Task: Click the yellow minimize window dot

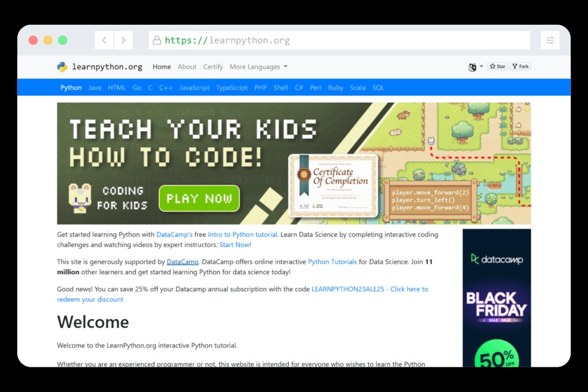Action: (48, 40)
